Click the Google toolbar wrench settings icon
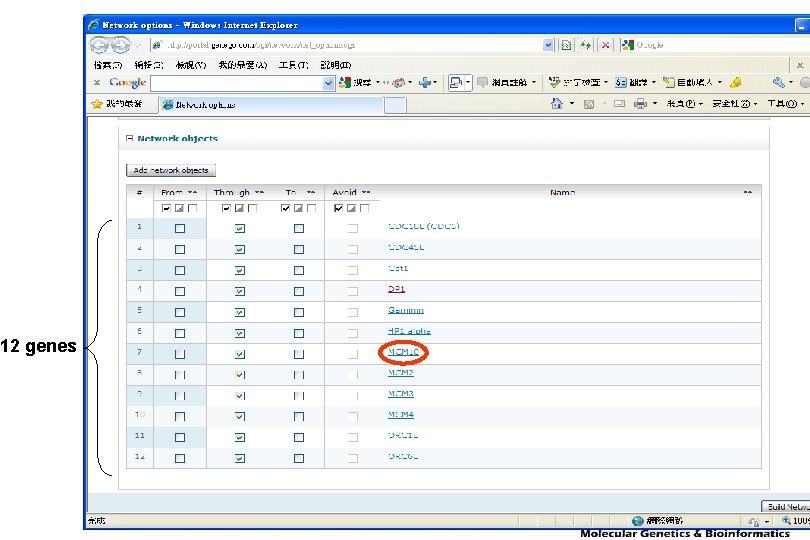The image size is (810, 540). coord(778,83)
